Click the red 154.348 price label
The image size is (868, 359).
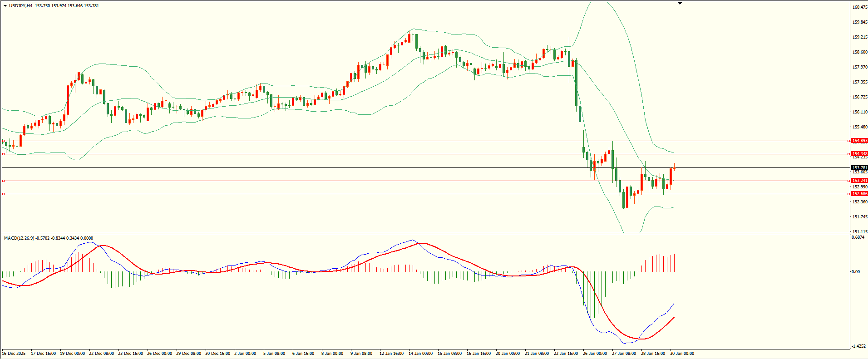(859, 154)
